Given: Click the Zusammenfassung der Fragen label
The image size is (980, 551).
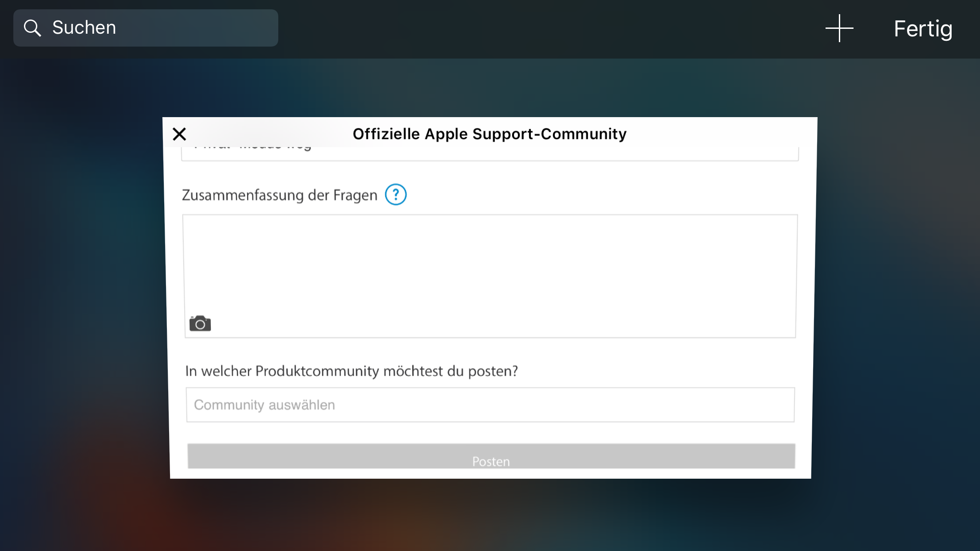Looking at the screenshot, I should 280,195.
